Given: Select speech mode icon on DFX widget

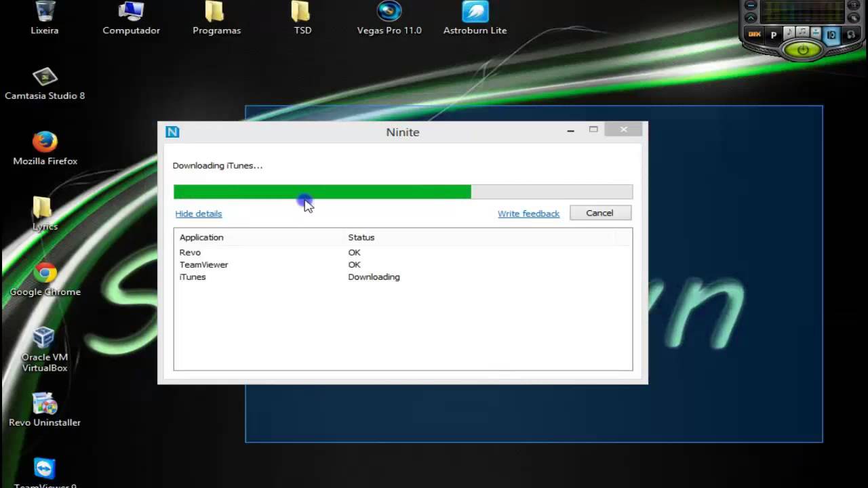Looking at the screenshot, I should pyautogui.click(x=816, y=33).
